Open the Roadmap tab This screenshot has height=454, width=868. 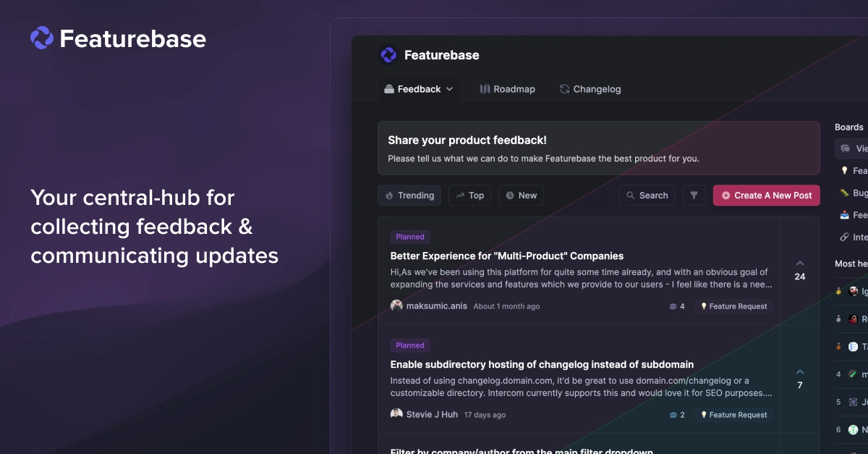[507, 89]
